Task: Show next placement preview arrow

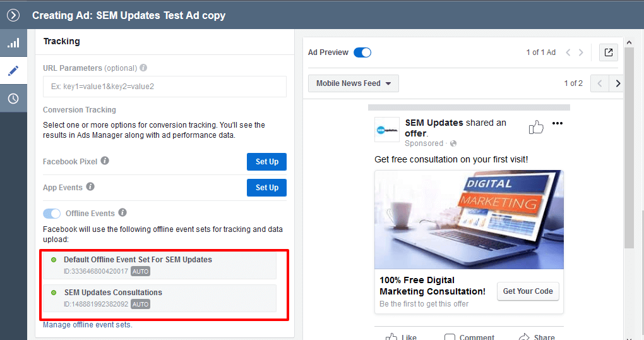Action: point(617,83)
